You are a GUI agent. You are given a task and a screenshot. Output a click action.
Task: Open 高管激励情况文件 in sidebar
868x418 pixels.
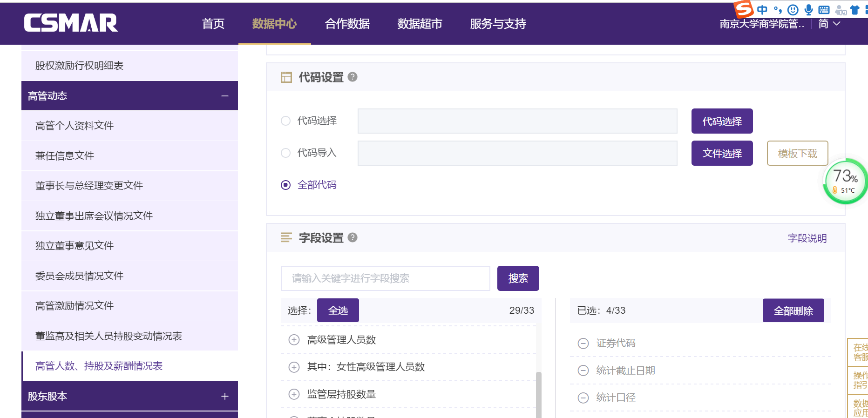pyautogui.click(x=129, y=306)
